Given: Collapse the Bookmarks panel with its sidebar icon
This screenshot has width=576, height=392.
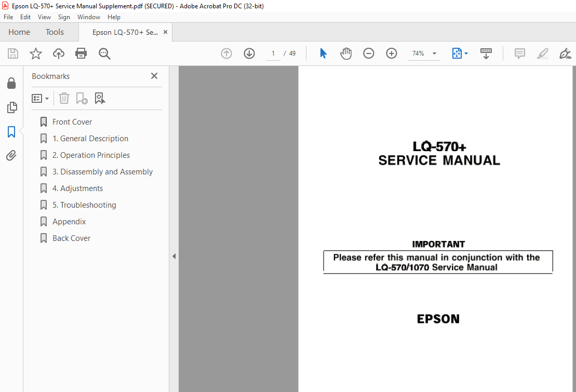Looking at the screenshot, I should click(x=12, y=132).
